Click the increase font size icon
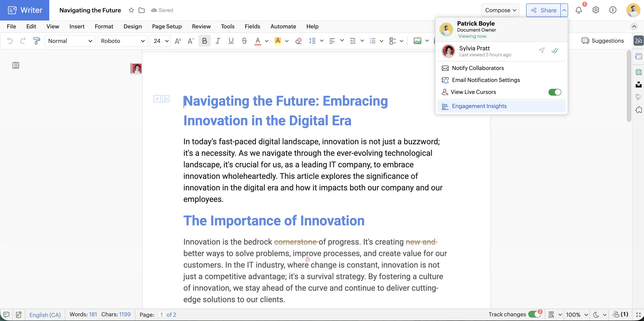The image size is (644, 321). (x=178, y=41)
